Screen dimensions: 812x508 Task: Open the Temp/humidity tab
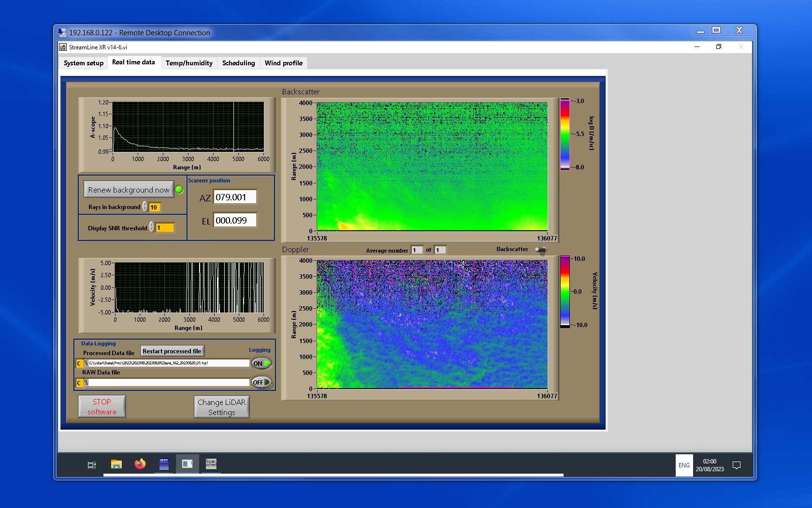189,63
